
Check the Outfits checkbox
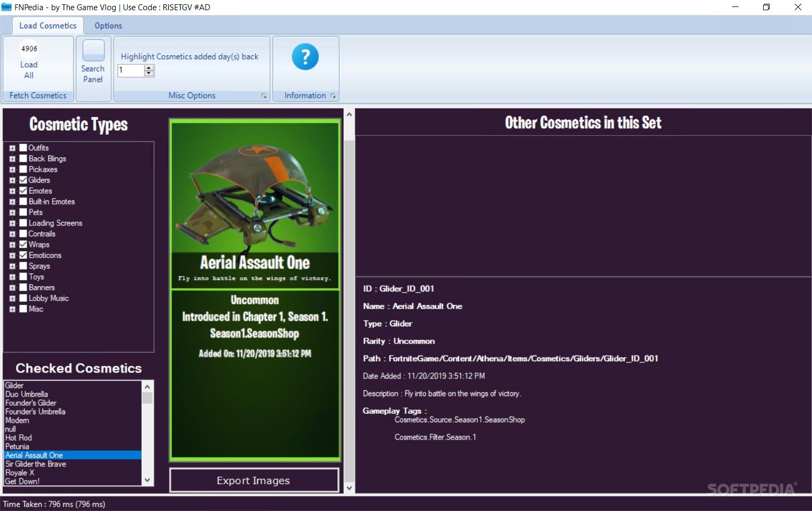pyautogui.click(x=23, y=148)
